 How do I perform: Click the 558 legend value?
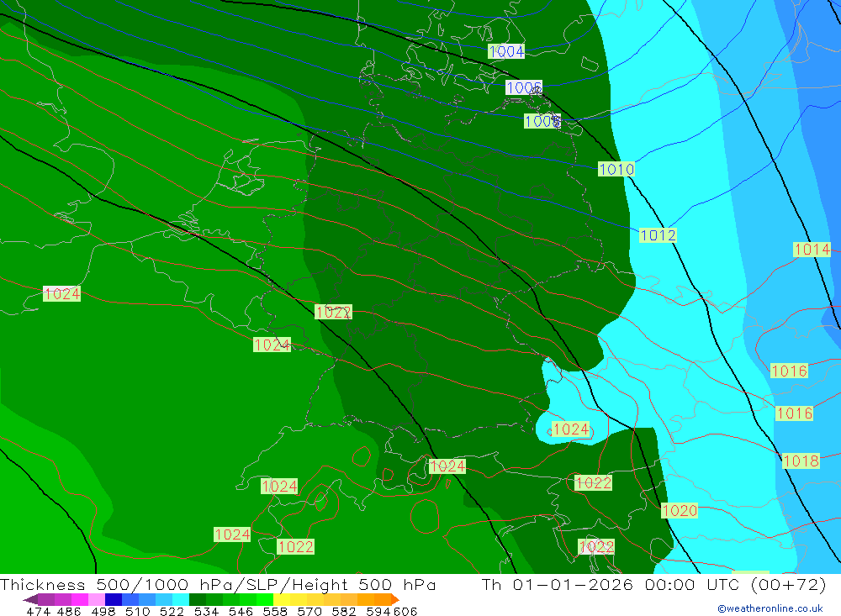[275, 611]
